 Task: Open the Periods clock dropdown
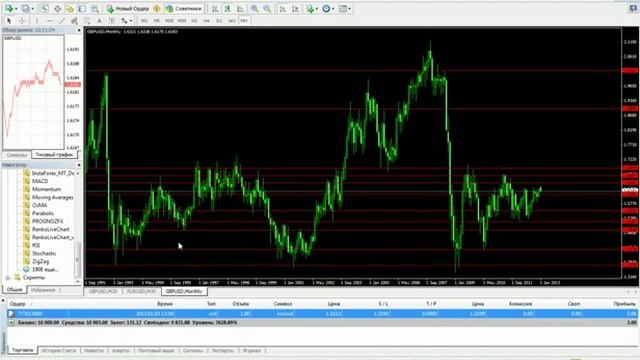(328, 9)
